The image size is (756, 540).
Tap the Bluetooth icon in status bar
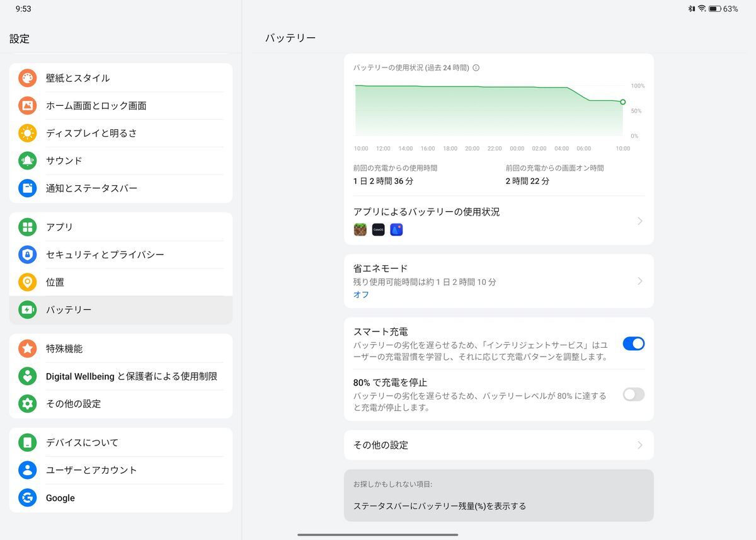click(691, 9)
